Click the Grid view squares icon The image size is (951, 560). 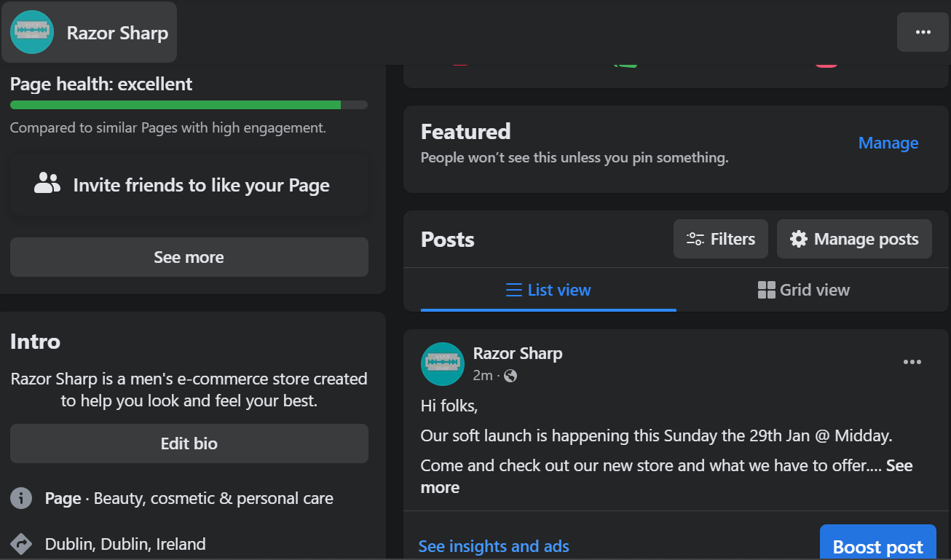point(767,290)
